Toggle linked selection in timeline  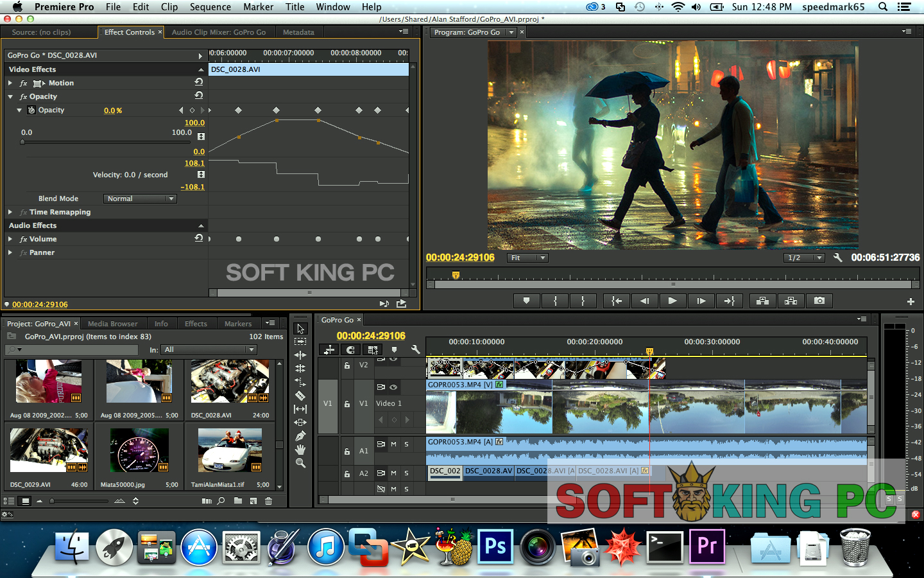(373, 349)
